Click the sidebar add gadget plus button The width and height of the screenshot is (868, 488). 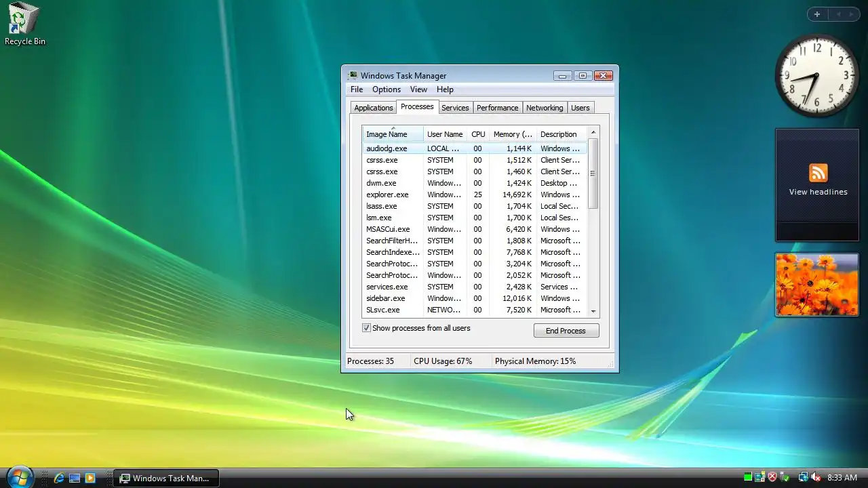[x=817, y=14]
